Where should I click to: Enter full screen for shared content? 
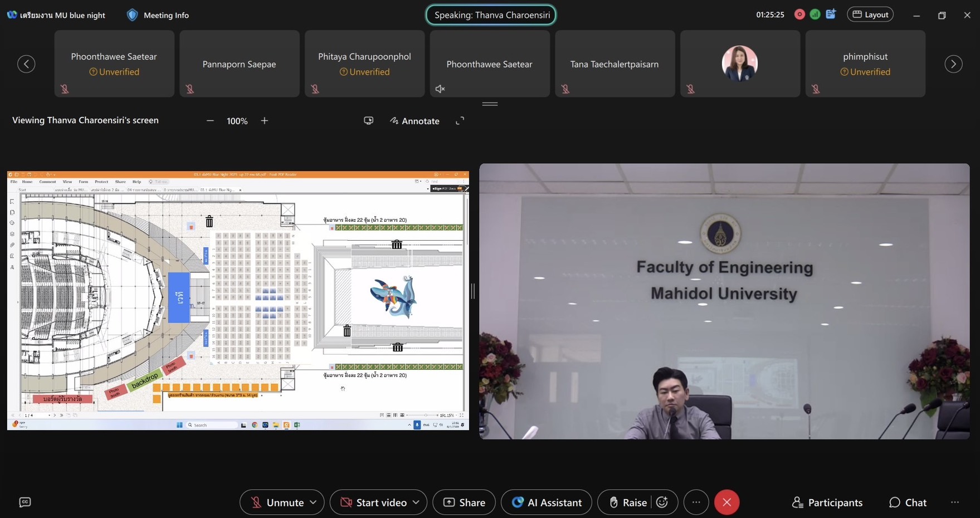click(460, 121)
